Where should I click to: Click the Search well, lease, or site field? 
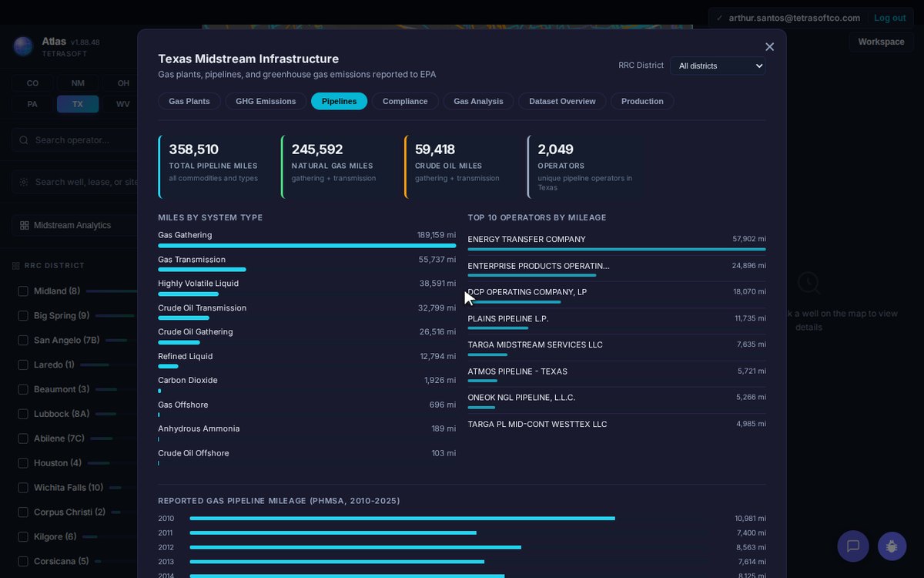click(75, 182)
